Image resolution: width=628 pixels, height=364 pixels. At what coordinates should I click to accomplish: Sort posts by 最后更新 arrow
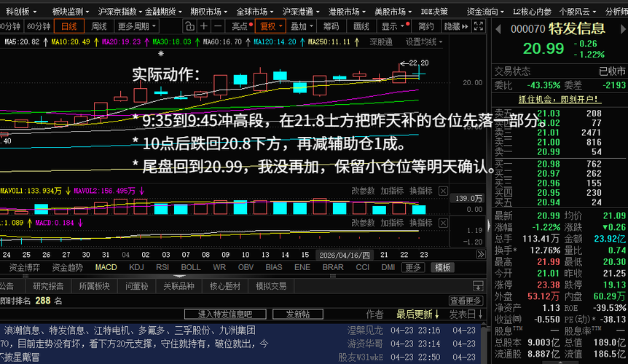(x=436, y=314)
